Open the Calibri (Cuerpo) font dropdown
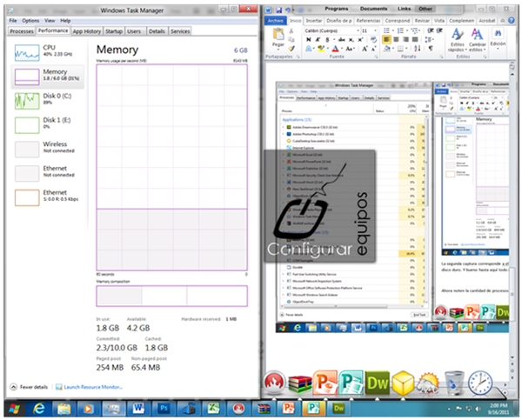 click(358, 30)
